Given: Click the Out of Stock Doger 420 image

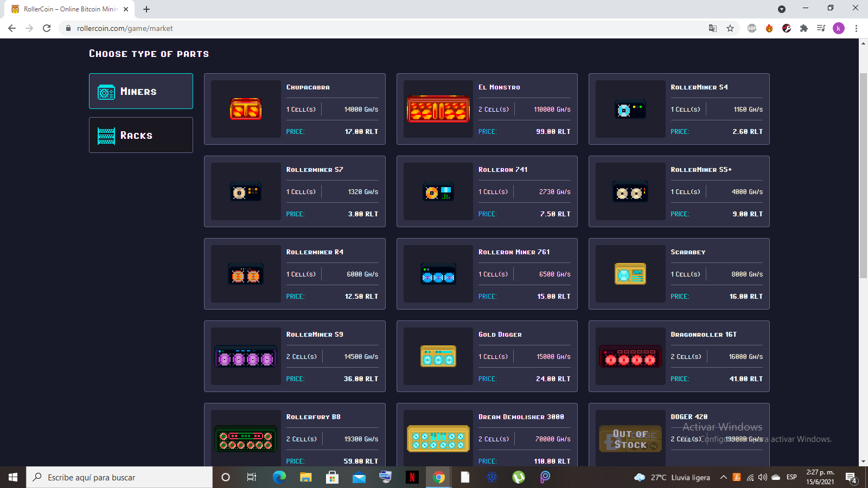Looking at the screenshot, I should pos(630,439).
